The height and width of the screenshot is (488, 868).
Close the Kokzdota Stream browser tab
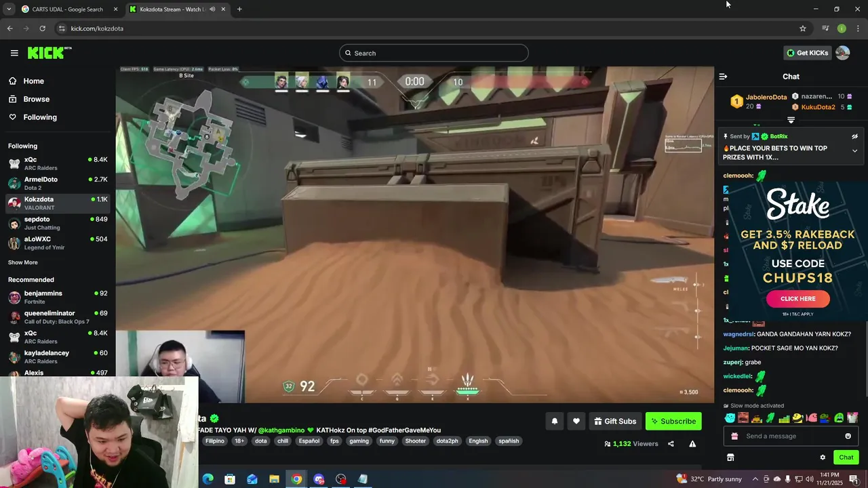click(x=223, y=9)
